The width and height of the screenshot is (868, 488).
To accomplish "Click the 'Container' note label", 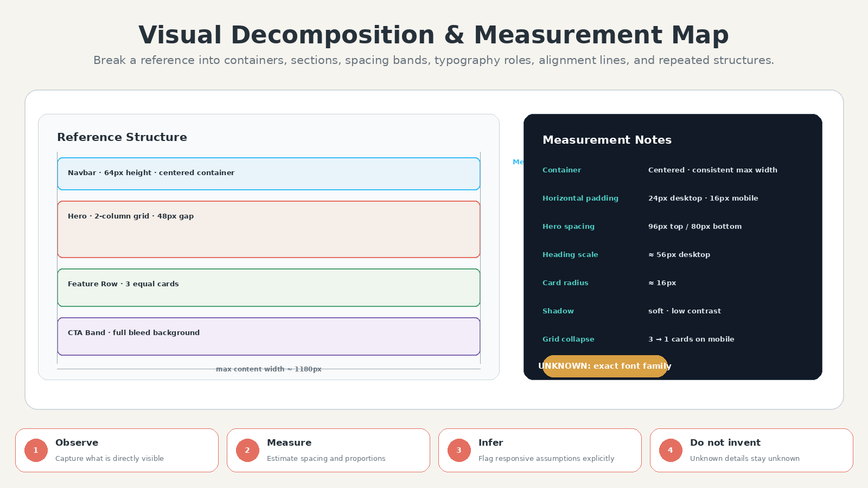I will click(x=561, y=170).
